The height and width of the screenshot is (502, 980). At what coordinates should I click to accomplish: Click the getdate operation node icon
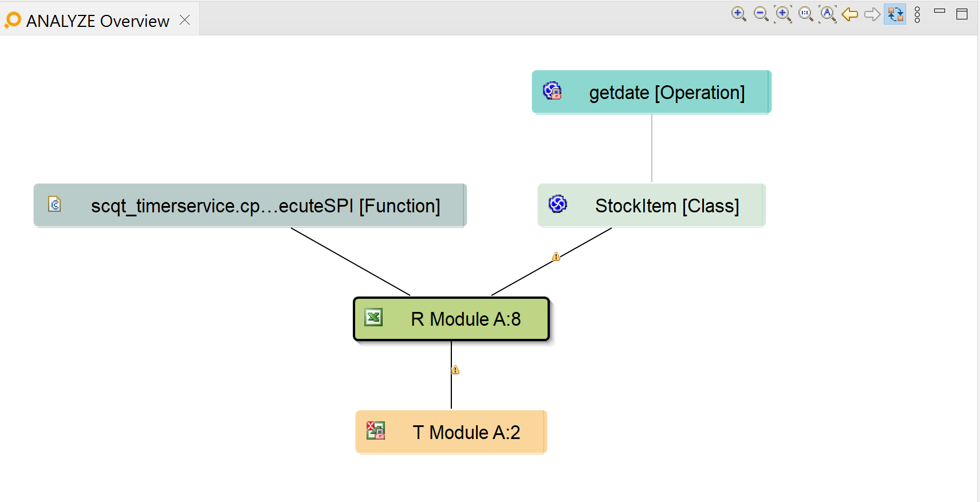coord(552,90)
